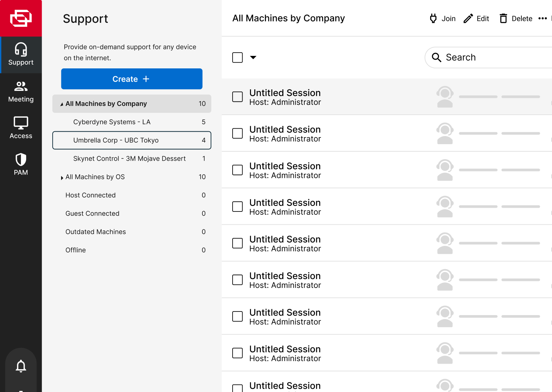Screen dimensions: 552x392
Task: Open the notifications bell
Action: pyautogui.click(x=21, y=366)
